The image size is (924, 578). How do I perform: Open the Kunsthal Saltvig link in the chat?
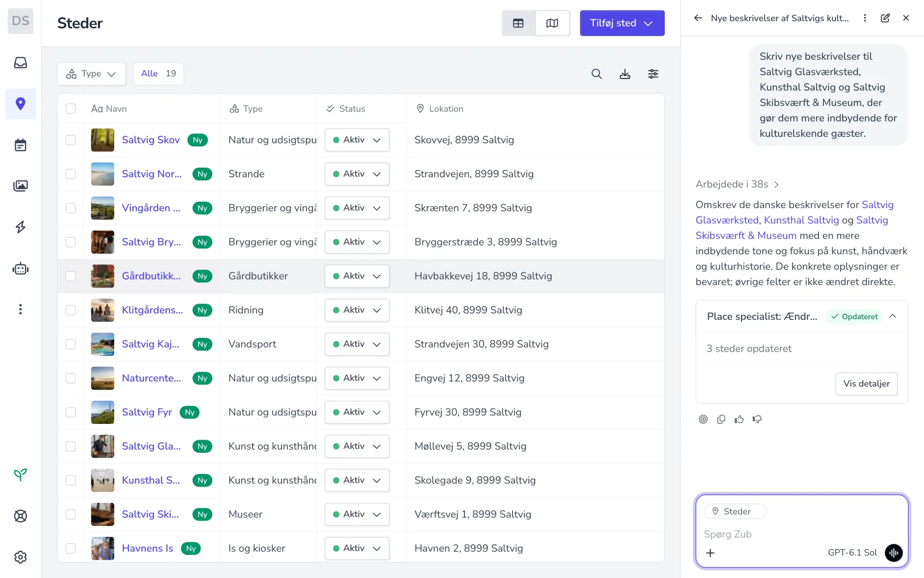pyautogui.click(x=801, y=220)
